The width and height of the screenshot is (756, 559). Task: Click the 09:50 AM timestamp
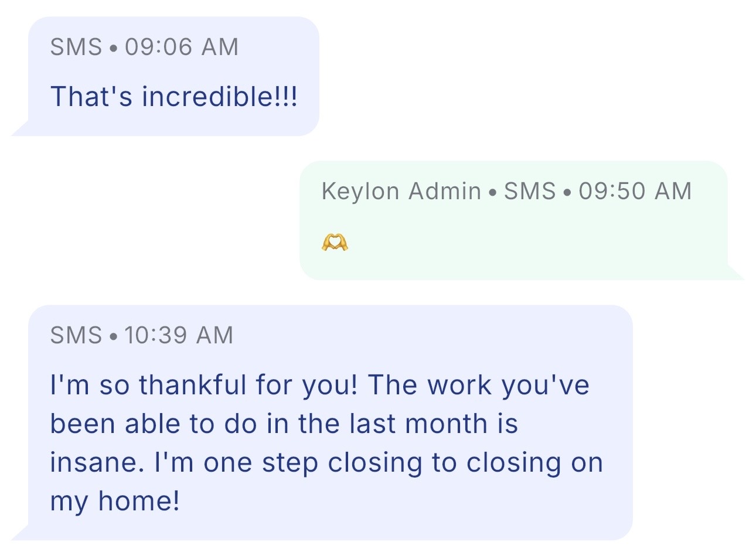click(x=635, y=191)
